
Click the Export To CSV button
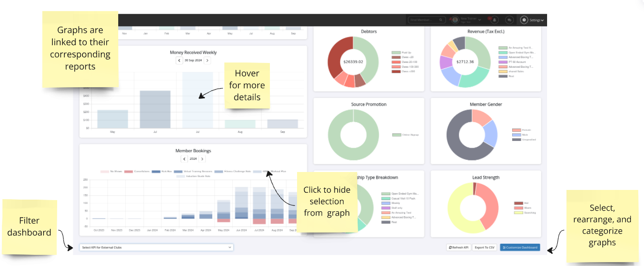coord(485,248)
